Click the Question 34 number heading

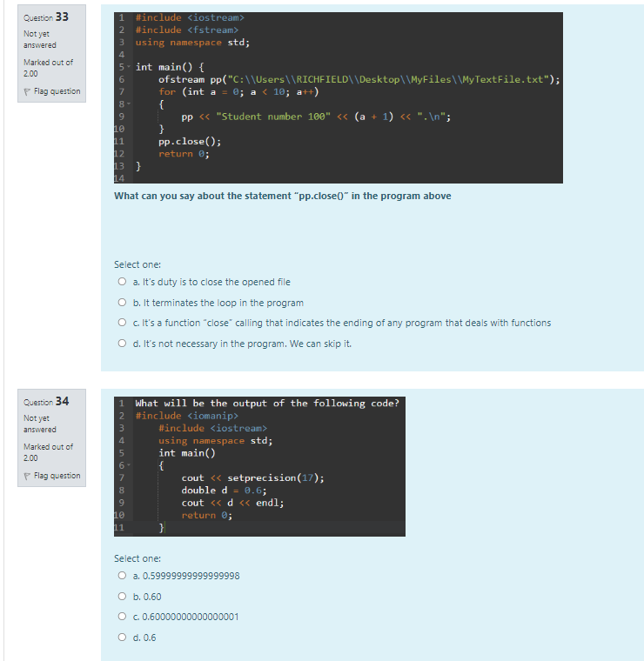point(46,401)
